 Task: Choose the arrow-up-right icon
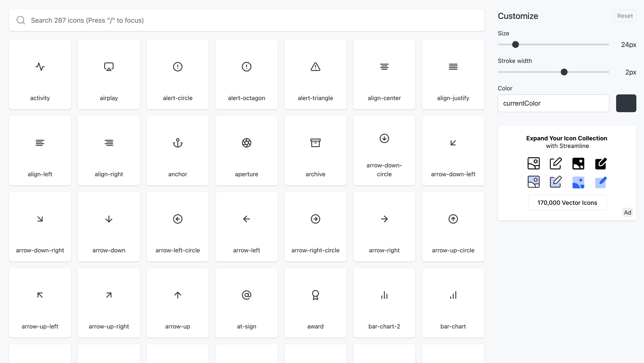pos(109,303)
